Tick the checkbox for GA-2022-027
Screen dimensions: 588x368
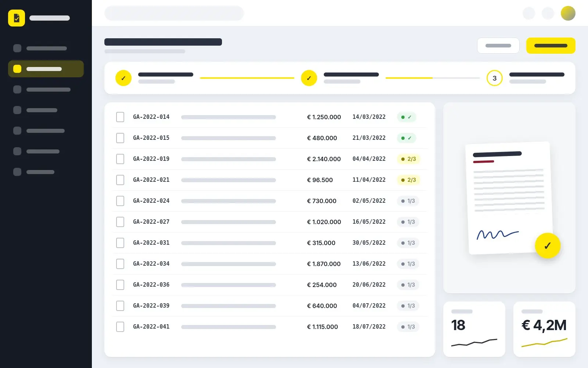pyautogui.click(x=120, y=222)
